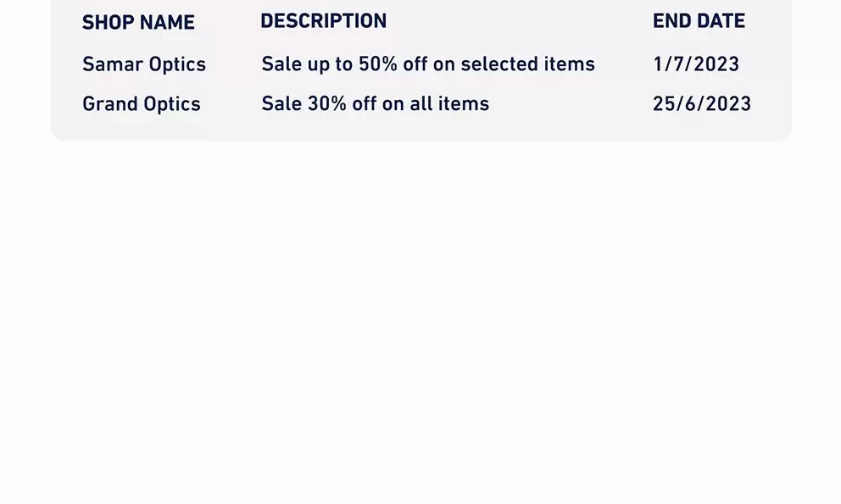The width and height of the screenshot is (841, 504).
Task: Click the 50% off selected items description
Action: pos(428,64)
